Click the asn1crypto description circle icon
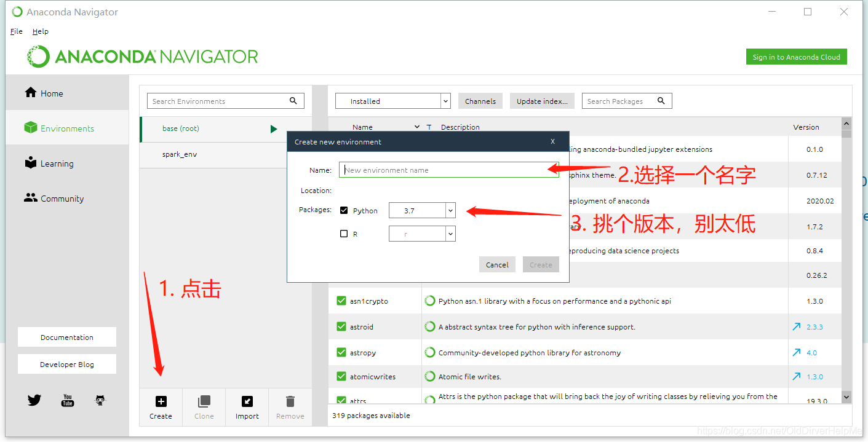This screenshot has width=868, height=442. (430, 301)
